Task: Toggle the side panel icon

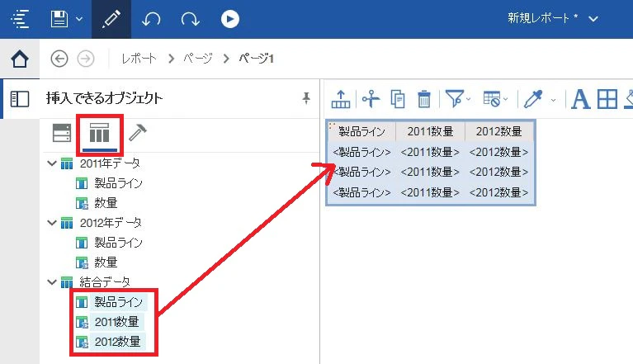Action: coord(20,99)
